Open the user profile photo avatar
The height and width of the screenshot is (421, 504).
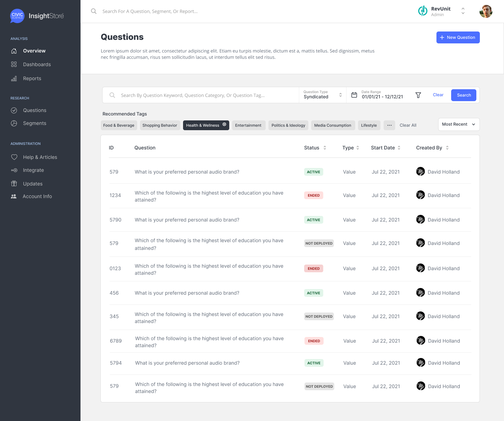(486, 11)
